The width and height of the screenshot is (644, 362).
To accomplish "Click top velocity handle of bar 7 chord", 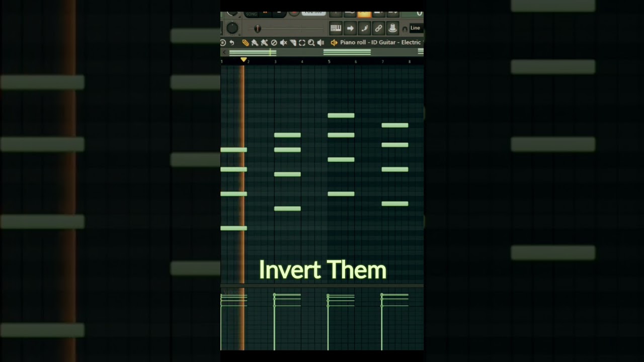I will pyautogui.click(x=382, y=295).
